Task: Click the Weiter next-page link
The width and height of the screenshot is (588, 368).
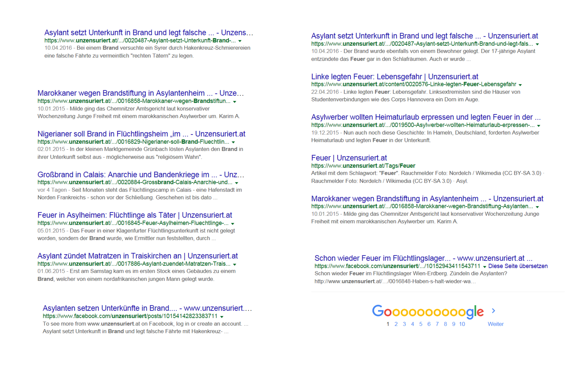Action: click(495, 324)
